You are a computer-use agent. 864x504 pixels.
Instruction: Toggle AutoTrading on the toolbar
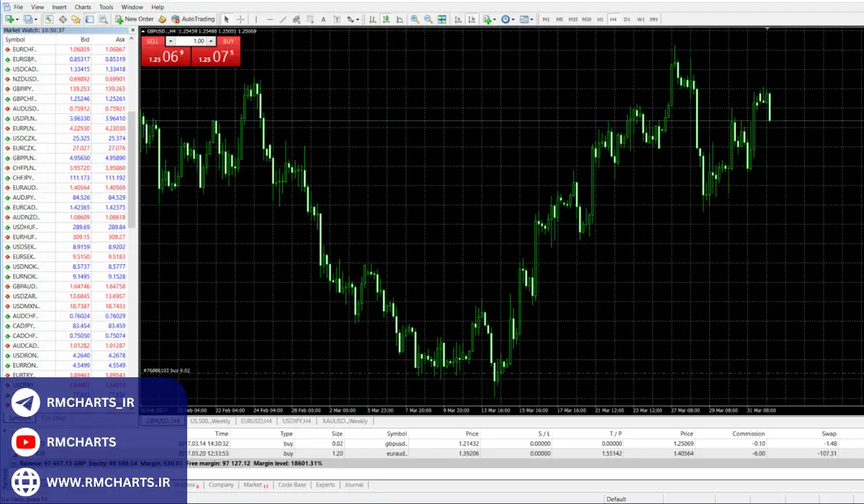pos(193,19)
